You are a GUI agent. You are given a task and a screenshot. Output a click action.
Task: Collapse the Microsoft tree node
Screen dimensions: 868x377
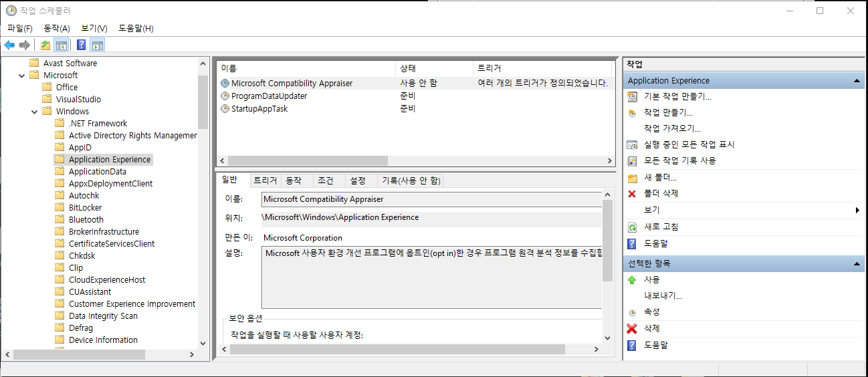21,75
